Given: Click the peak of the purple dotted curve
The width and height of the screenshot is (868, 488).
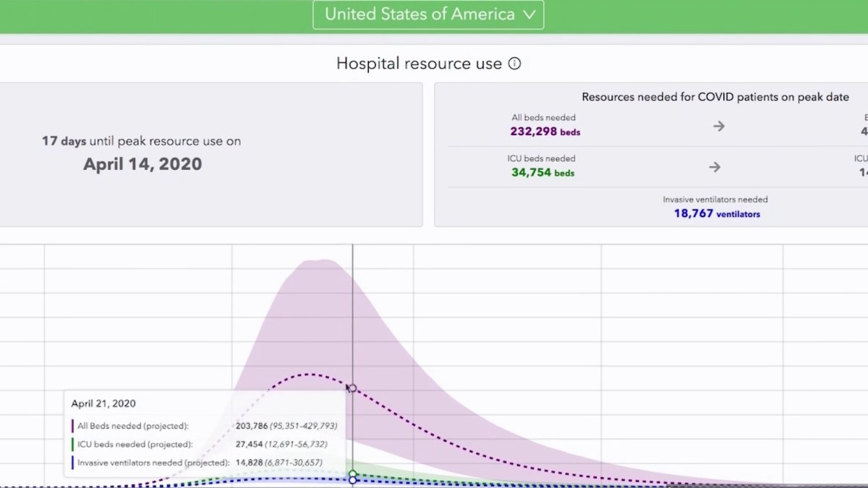Looking at the screenshot, I should click(310, 374).
